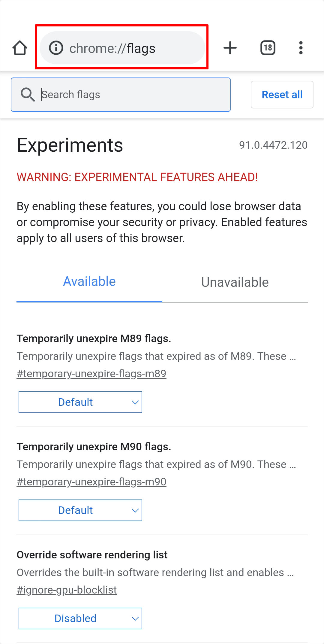Screen dimensions: 324x644
Task: Open the M90 flags Default dropdown
Action: click(80, 510)
